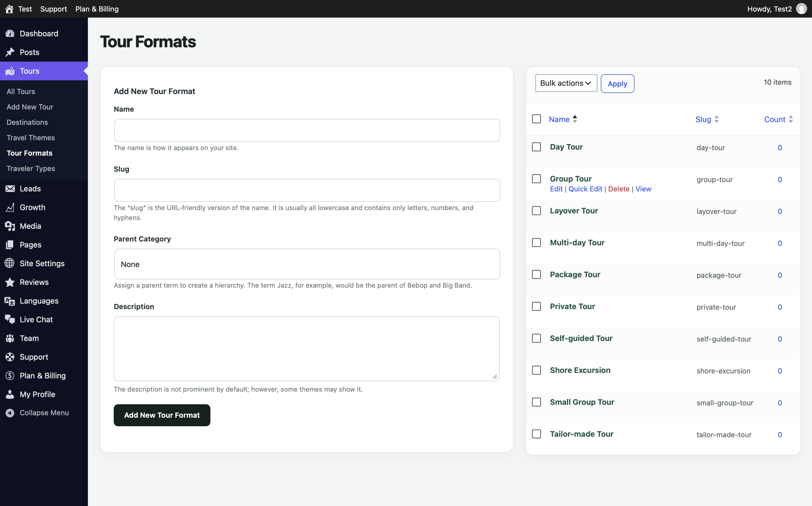
Task: Click the Tours map icon in the sidebar
Action: [x=10, y=71]
